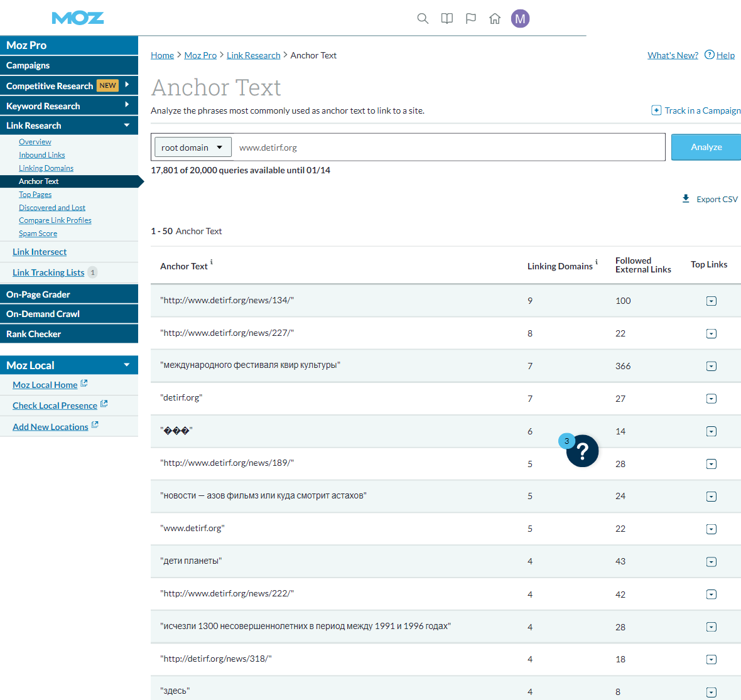
Task: Click the domain URL input field
Action: click(448, 148)
